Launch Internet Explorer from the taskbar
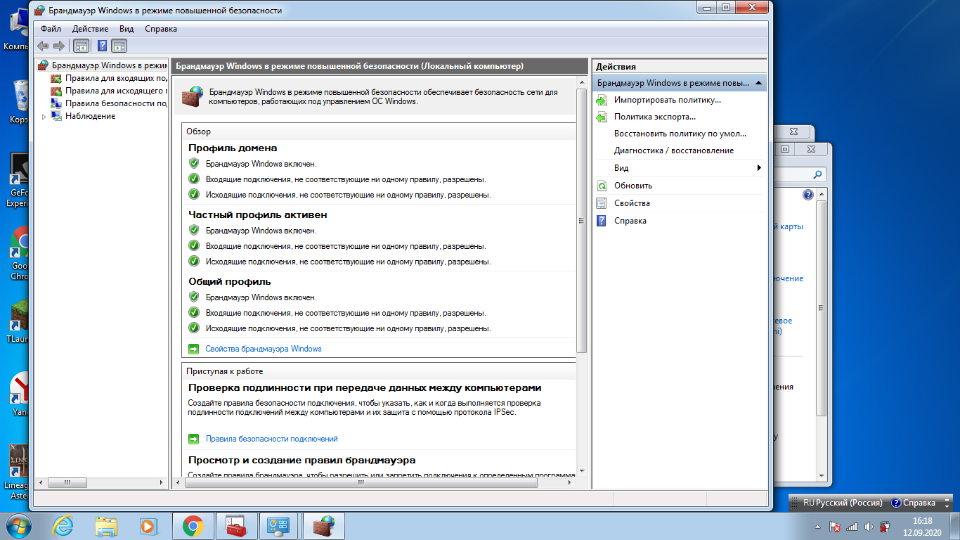This screenshot has width=960, height=540. [x=62, y=526]
